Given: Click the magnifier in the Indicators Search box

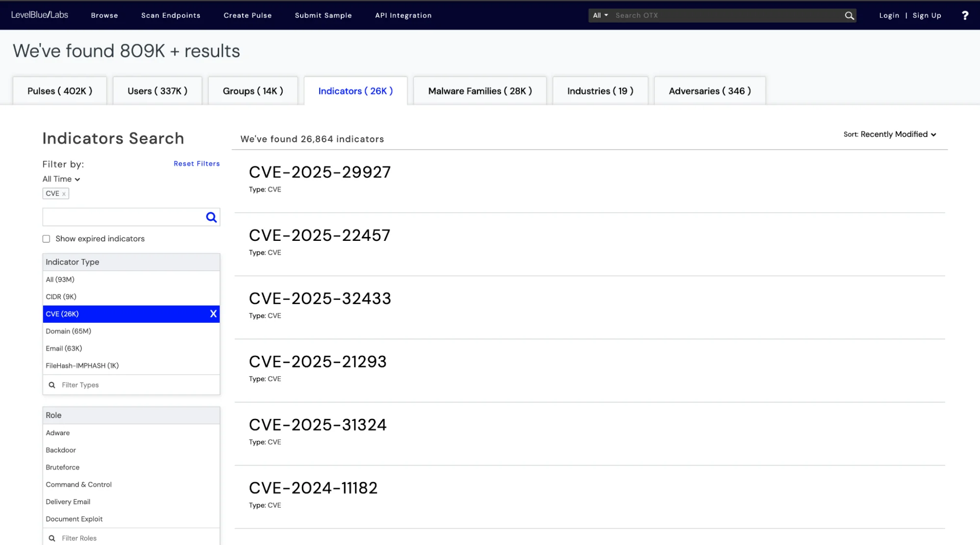Looking at the screenshot, I should pyautogui.click(x=211, y=217).
